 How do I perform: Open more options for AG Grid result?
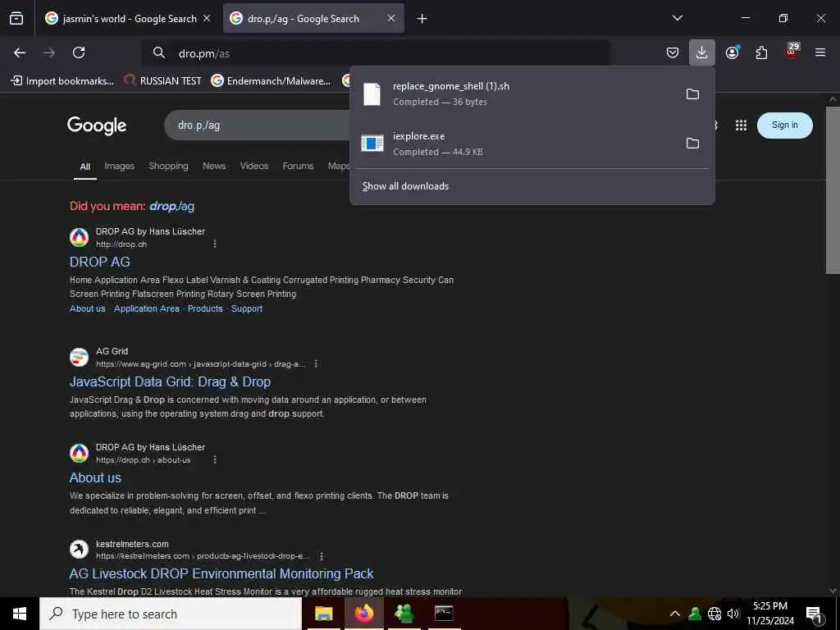316,363
